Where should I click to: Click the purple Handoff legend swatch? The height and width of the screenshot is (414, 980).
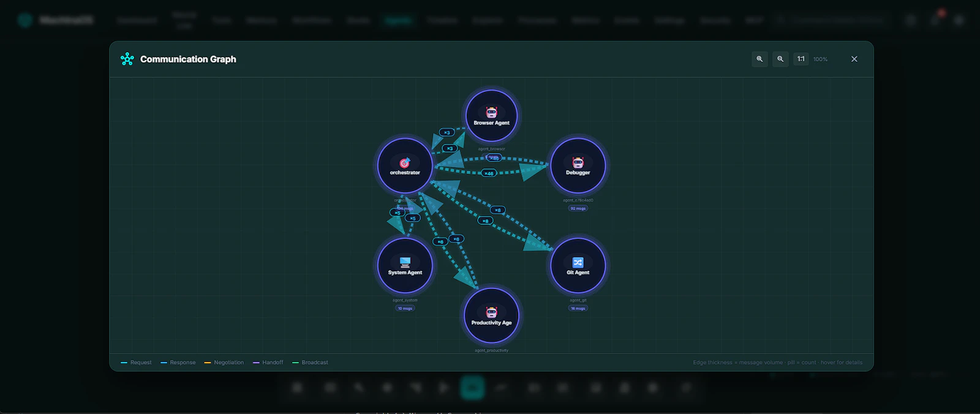point(256,363)
